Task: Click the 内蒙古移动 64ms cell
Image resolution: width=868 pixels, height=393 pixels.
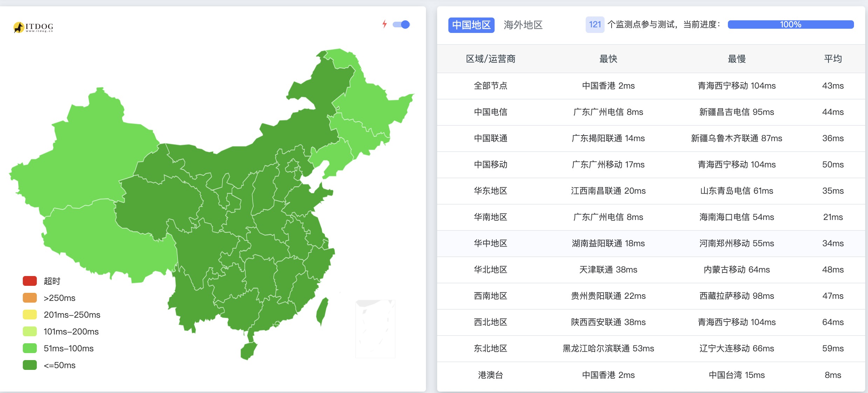Action: pos(737,270)
